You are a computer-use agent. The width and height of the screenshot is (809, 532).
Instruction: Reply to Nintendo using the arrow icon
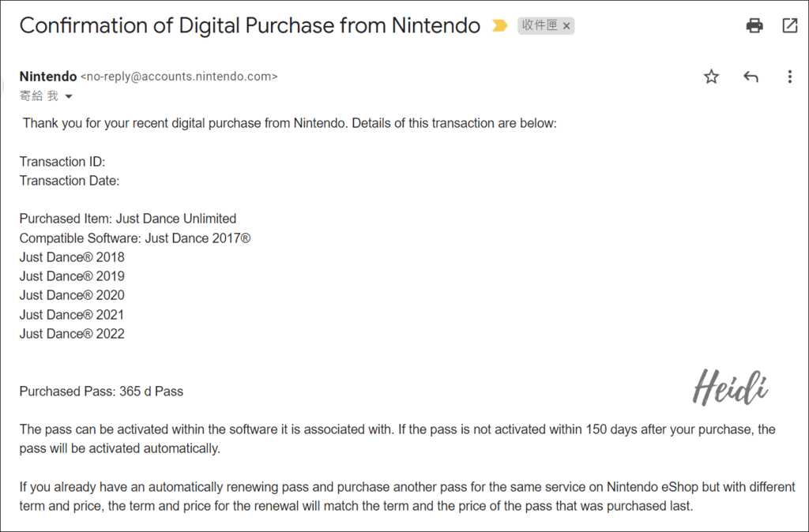[x=751, y=77]
